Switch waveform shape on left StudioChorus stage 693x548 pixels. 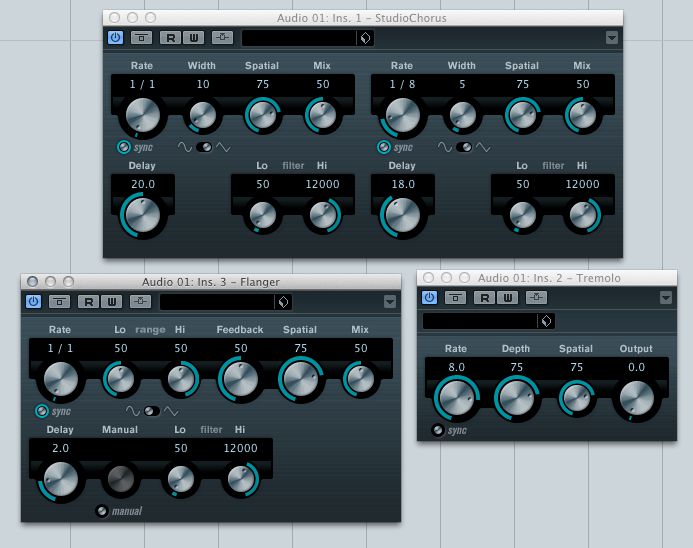[x=204, y=147]
